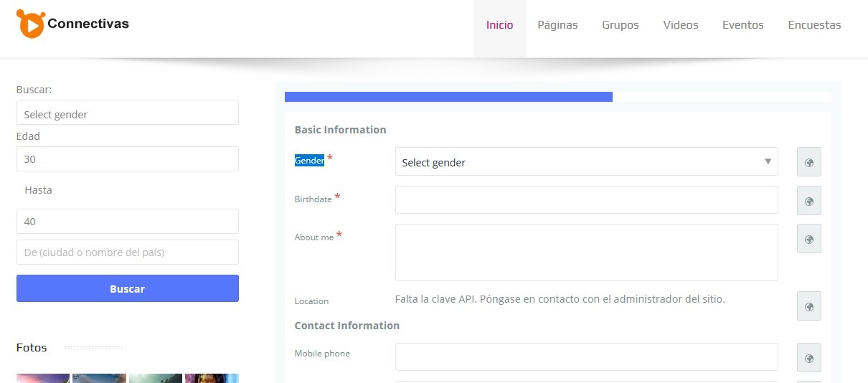Open privacy globe next to Gender field

809,162
